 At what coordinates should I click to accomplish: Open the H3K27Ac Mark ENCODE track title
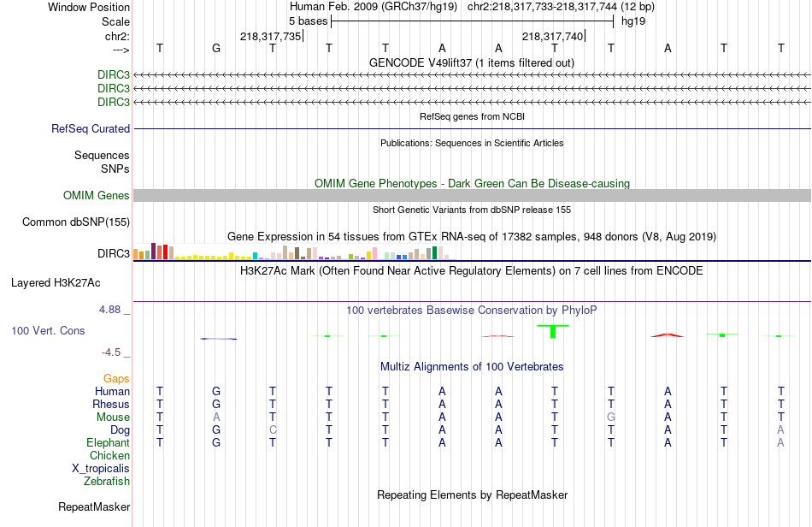[472, 271]
